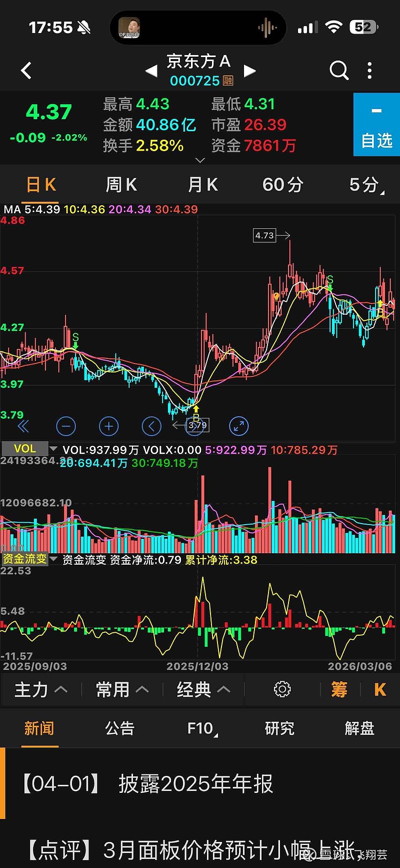
Task: Tap the 3.79 low price label
Action: (197, 425)
